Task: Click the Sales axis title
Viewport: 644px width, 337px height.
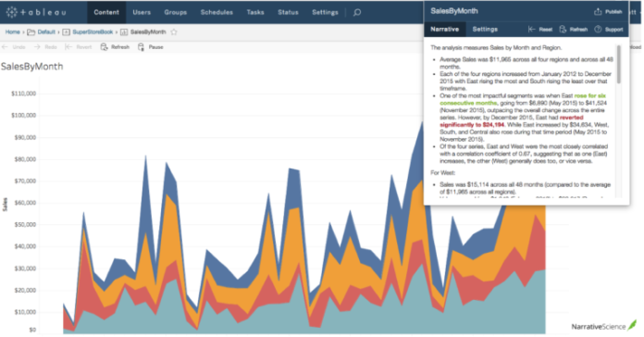Action: click(x=5, y=205)
